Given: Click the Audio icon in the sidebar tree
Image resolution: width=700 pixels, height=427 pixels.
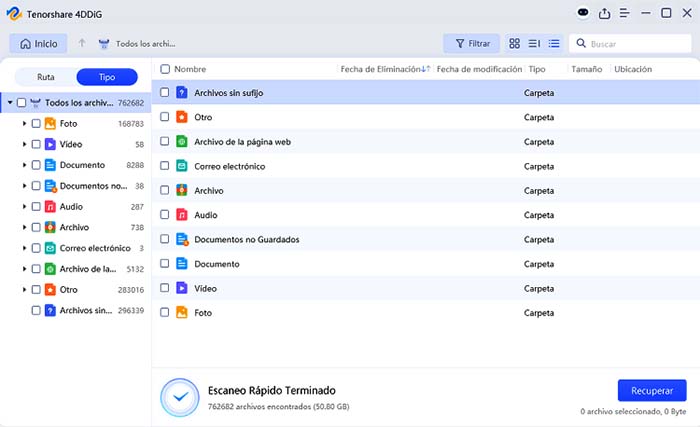Looking at the screenshot, I should (x=50, y=206).
